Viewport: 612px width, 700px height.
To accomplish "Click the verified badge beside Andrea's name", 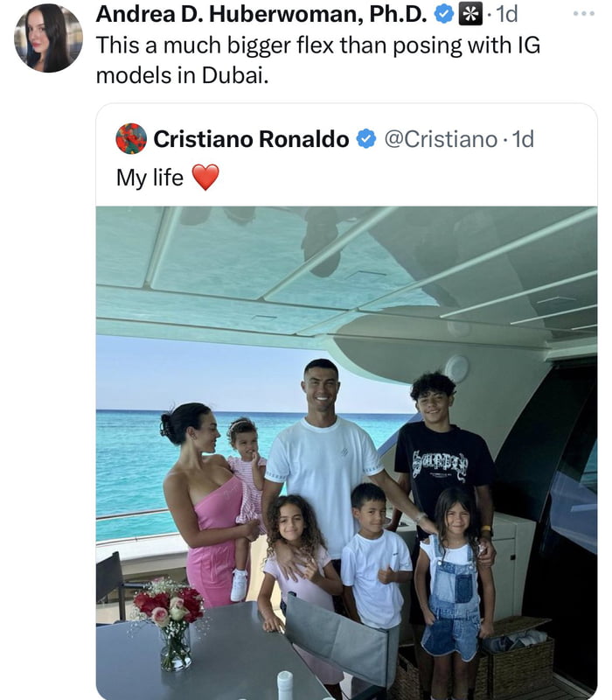I will tap(445, 15).
